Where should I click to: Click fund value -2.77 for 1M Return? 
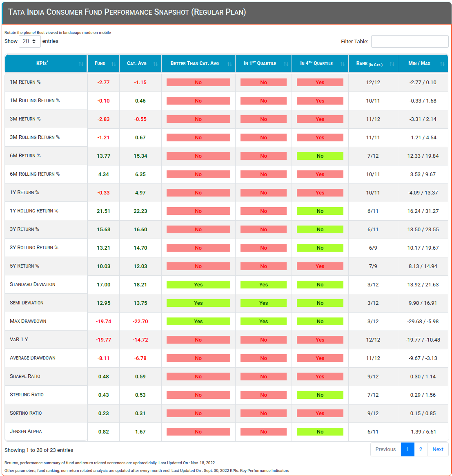point(103,83)
